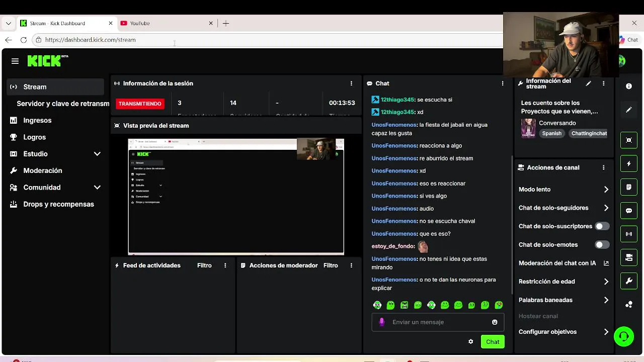Open Feed de actividades three-dot menu

click(x=225, y=265)
